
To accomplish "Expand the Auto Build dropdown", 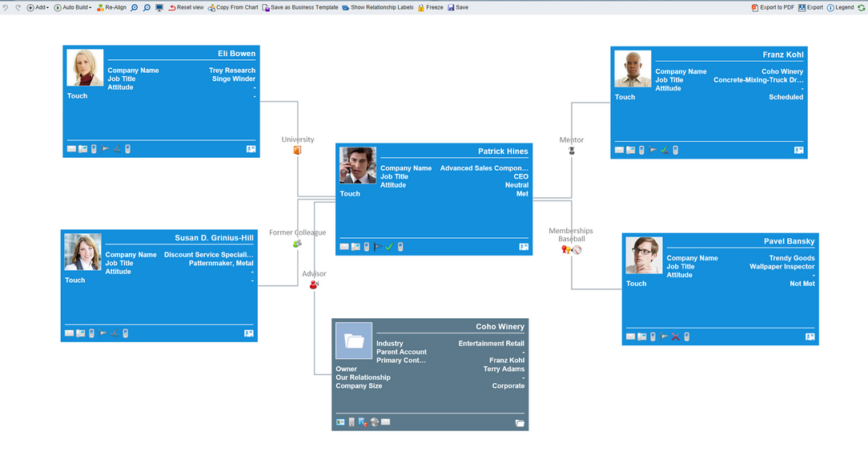I will (74, 7).
